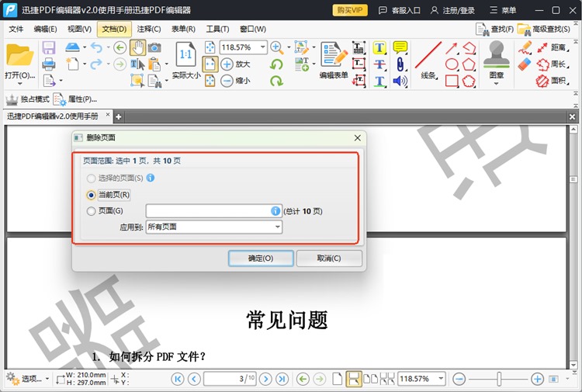Select the 当前页(R) radio option
The height and width of the screenshot is (392, 582).
pos(91,195)
